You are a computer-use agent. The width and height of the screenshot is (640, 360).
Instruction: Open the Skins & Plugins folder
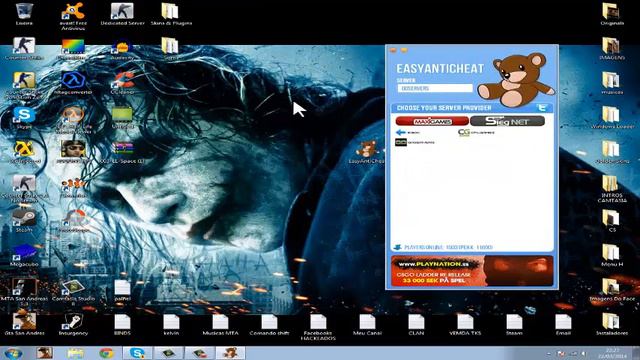click(x=171, y=14)
